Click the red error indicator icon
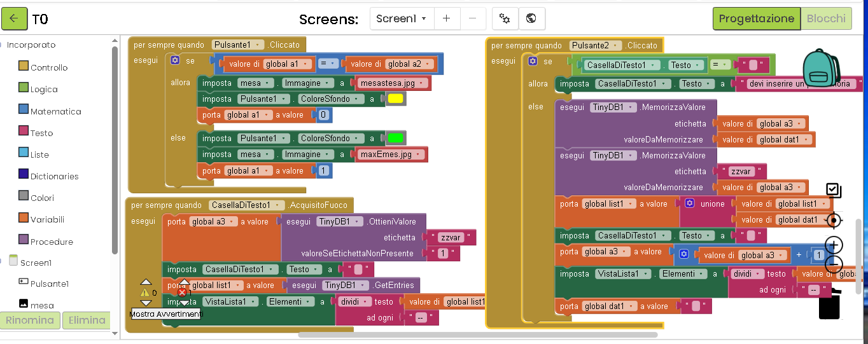This screenshot has height=344, width=868. click(183, 292)
